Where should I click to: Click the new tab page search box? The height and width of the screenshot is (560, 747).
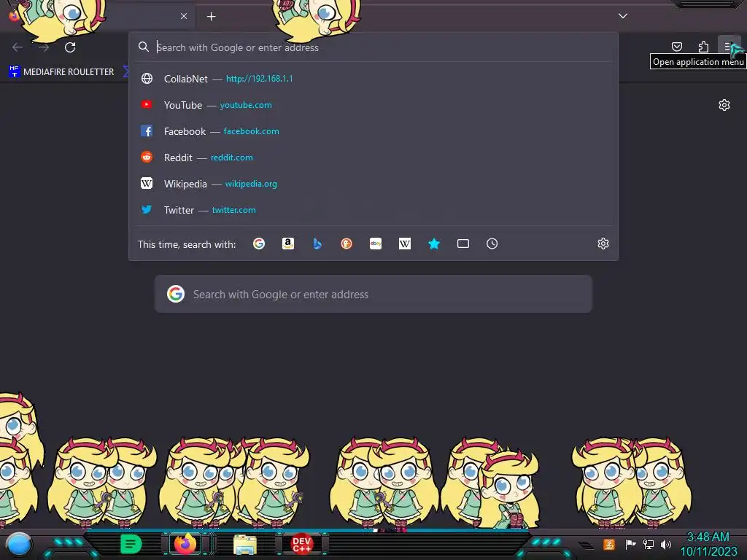[x=373, y=294]
